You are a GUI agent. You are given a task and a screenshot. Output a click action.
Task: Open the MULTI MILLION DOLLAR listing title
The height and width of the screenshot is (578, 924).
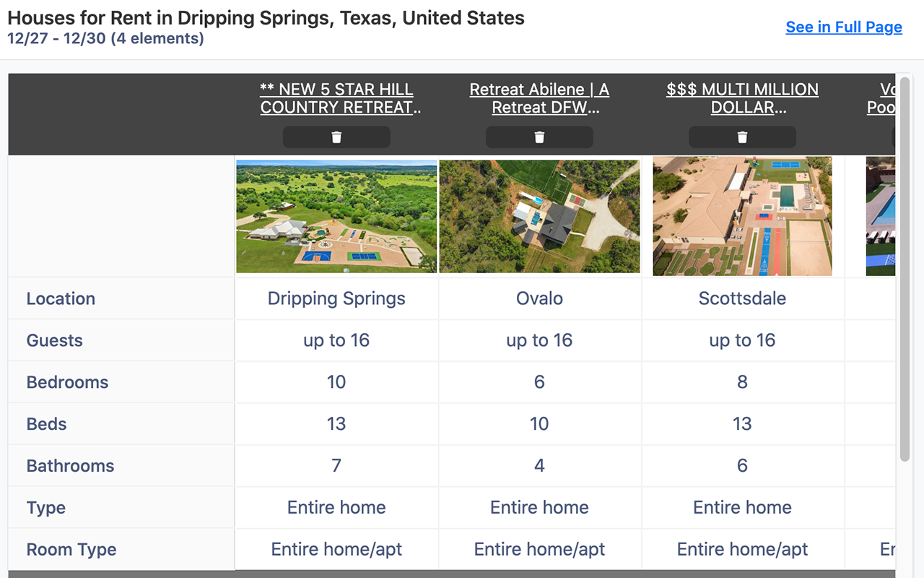(x=742, y=98)
